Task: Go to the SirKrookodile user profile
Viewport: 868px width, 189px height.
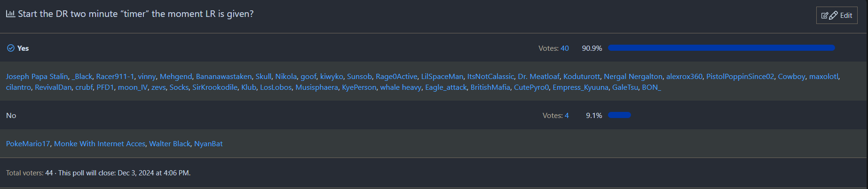Action: [215, 87]
